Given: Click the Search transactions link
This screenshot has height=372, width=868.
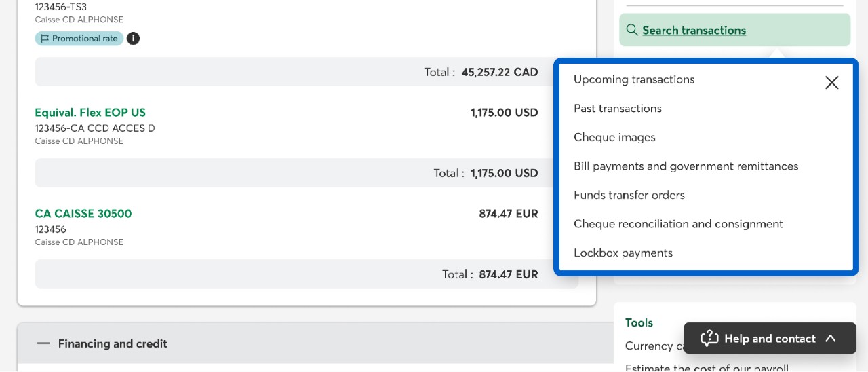Looking at the screenshot, I should click(x=694, y=30).
